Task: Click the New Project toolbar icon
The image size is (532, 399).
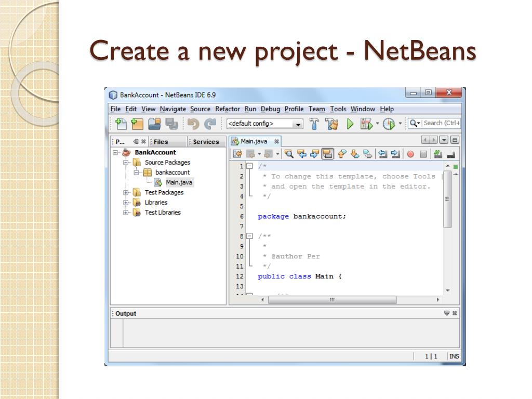Action: tap(137, 124)
